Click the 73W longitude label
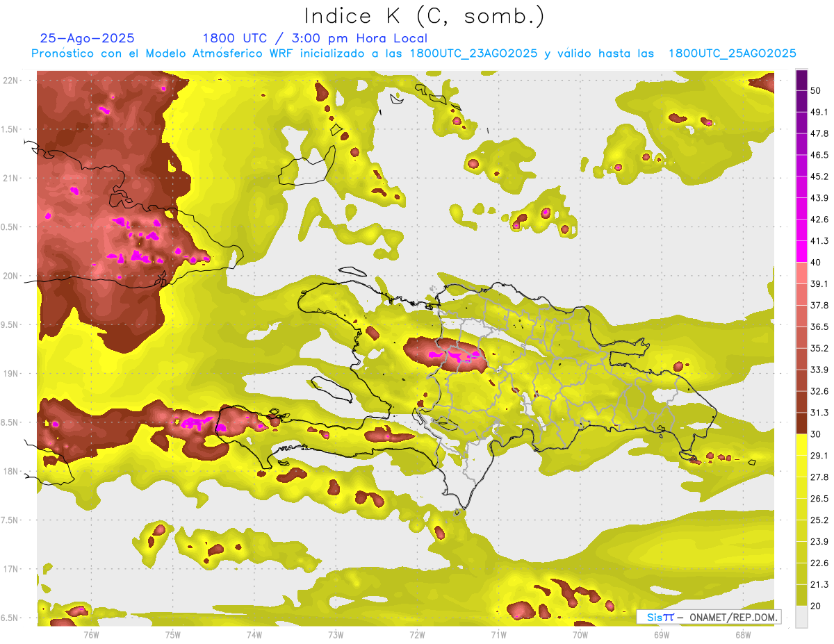 [336, 634]
